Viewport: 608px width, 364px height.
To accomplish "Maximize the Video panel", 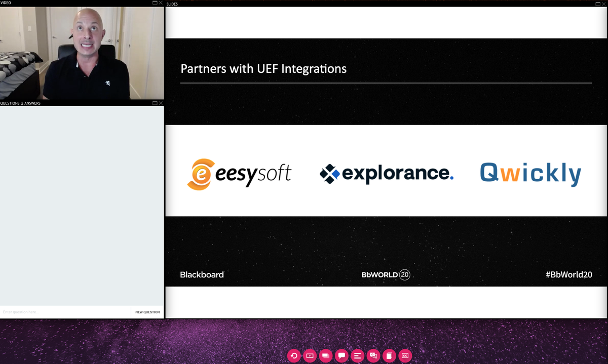I will point(155,3).
